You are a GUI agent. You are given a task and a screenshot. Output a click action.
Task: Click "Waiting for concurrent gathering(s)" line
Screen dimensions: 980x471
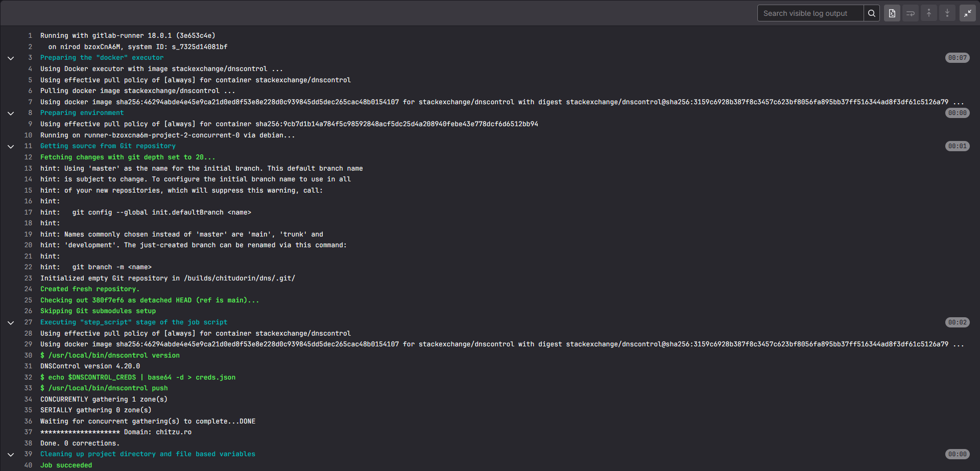coord(148,421)
